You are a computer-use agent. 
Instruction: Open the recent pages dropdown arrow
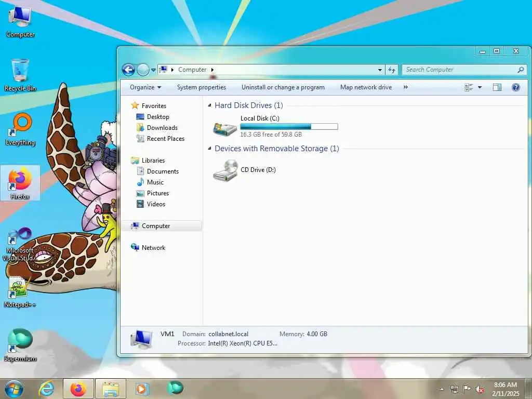point(153,70)
